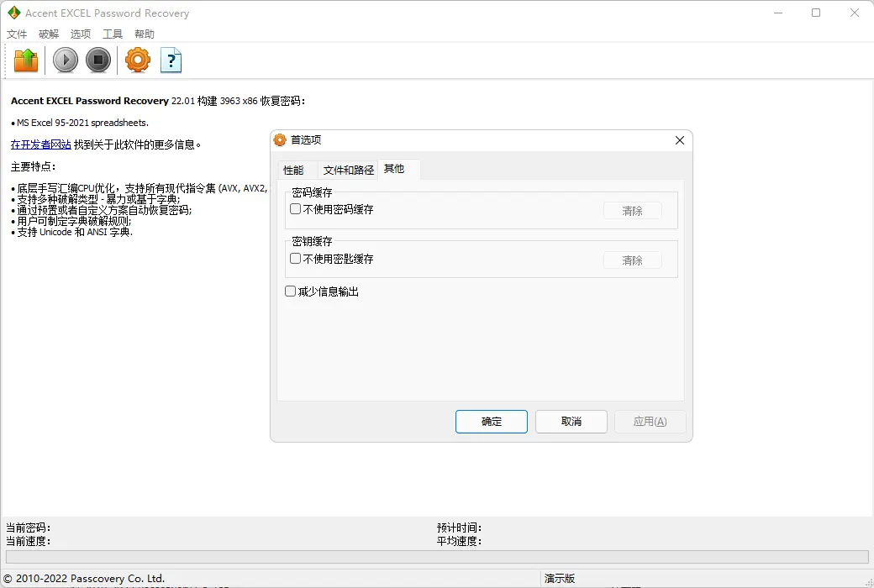Image resolution: width=874 pixels, height=588 pixels.
Task: Click MS Excel 95-2021 spreadsheets text
Action: (x=82, y=123)
